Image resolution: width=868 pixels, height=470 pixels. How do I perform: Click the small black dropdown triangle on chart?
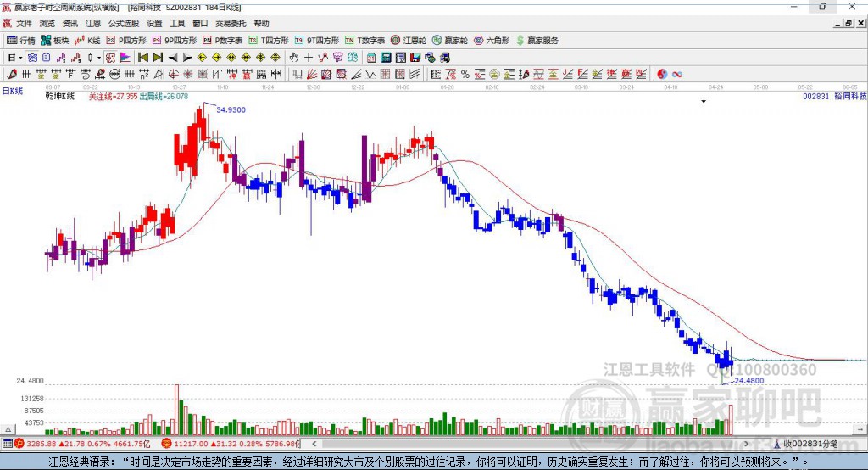click(x=704, y=102)
